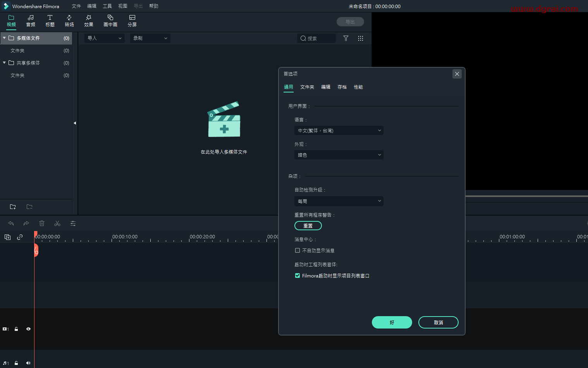Image resolution: width=588 pixels, height=368 pixels.
Task: Collapse the media panel arrow
Action: pos(75,123)
